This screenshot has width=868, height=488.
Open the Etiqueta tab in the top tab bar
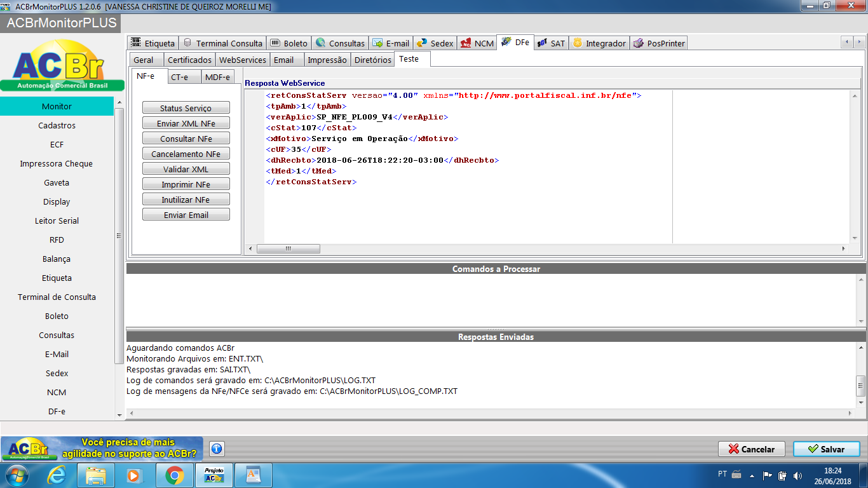click(x=153, y=43)
